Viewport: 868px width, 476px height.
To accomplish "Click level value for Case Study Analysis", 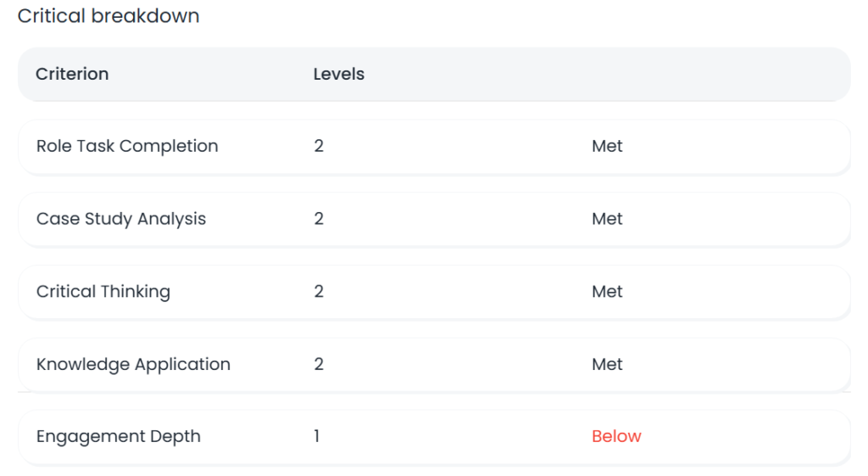I will tap(319, 219).
